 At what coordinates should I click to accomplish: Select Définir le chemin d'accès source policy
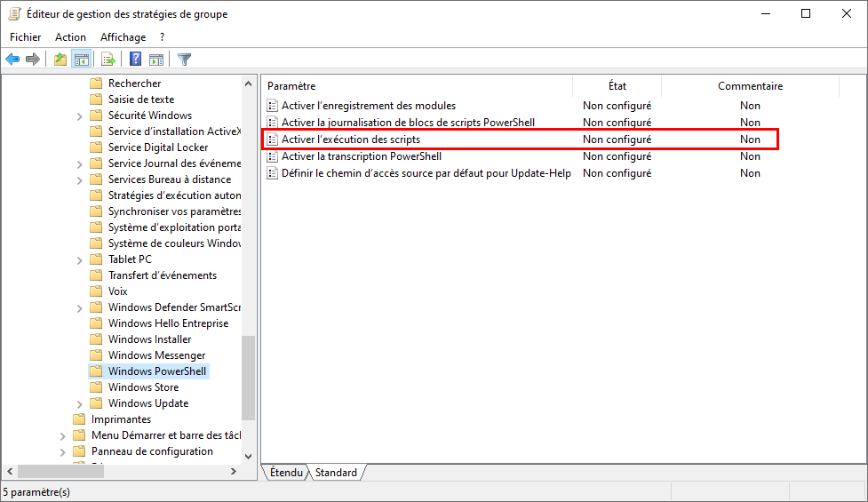(x=426, y=173)
